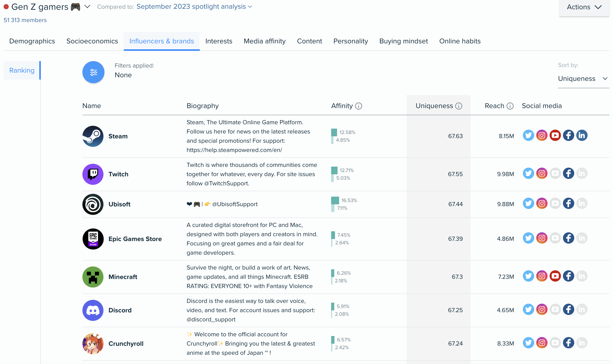Click Crunchyroll's Instagram icon
The height and width of the screenshot is (364, 613).
pos(542,343)
